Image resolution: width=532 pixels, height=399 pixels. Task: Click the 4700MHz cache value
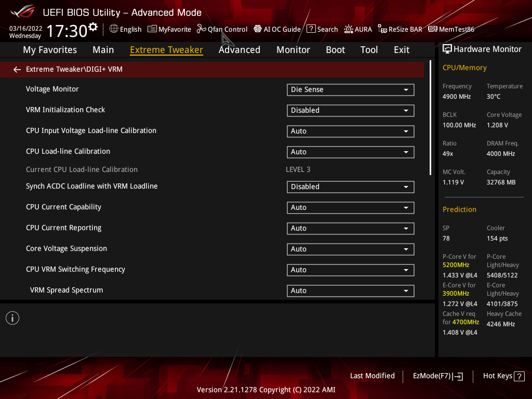465,322
